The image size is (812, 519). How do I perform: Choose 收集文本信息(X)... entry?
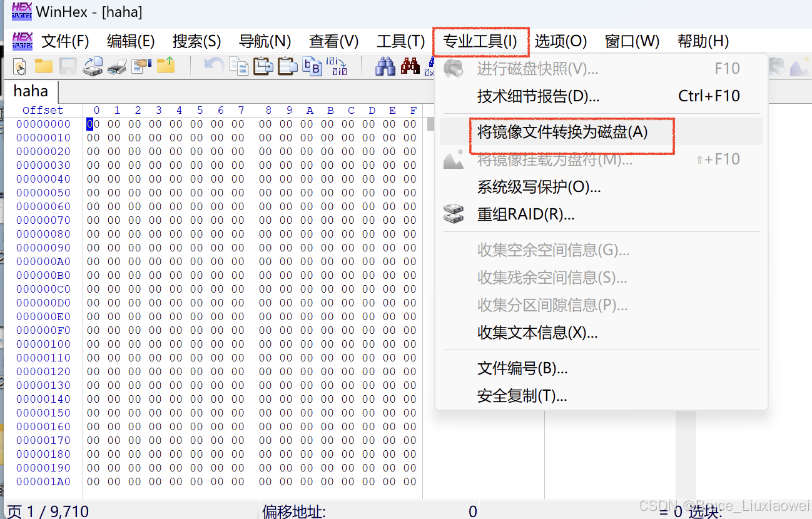click(x=601, y=333)
